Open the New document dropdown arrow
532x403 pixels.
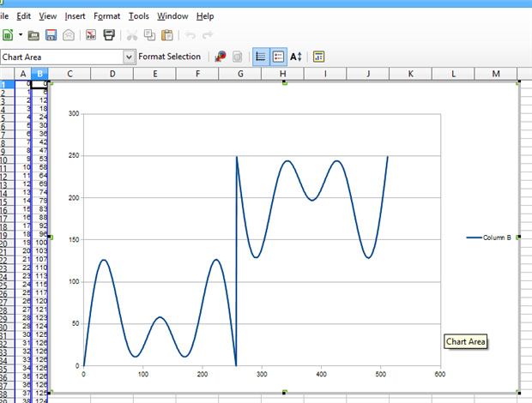20,35
